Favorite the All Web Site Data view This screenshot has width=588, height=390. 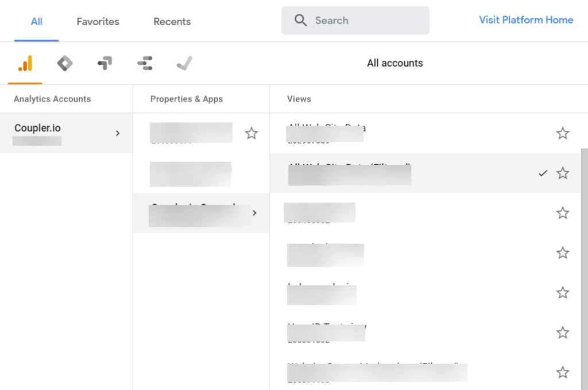(x=563, y=133)
